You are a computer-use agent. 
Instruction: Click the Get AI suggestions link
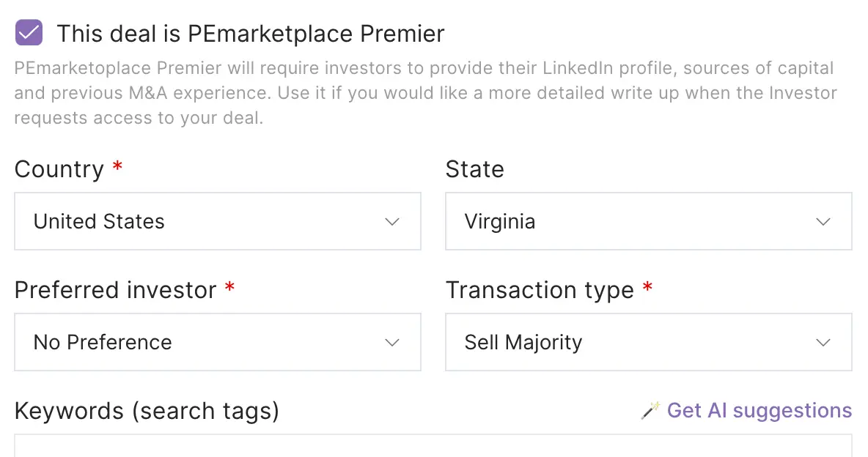(x=759, y=410)
